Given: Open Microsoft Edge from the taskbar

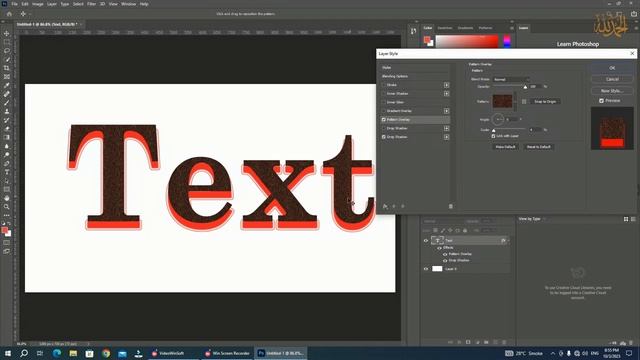Looking at the screenshot, I should coord(57,353).
